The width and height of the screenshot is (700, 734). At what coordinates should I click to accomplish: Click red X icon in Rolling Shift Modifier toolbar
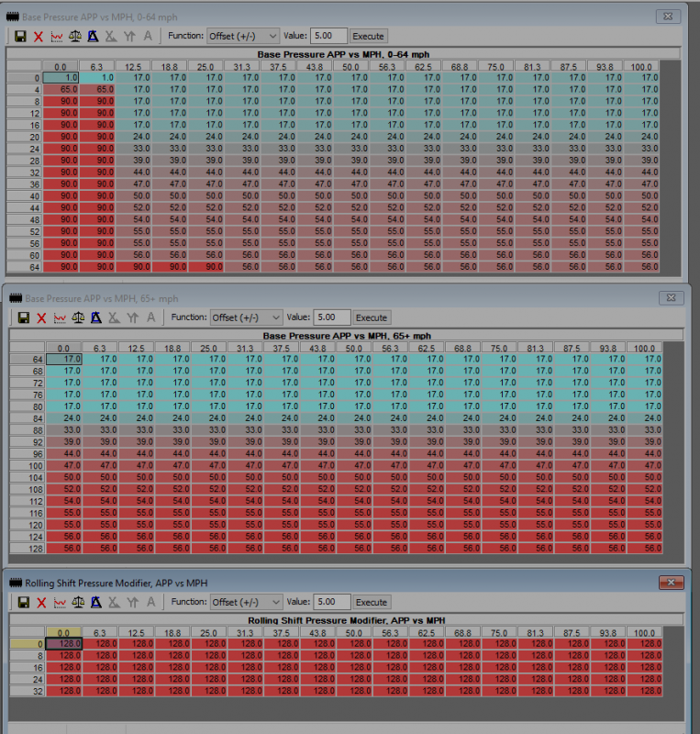click(42, 602)
